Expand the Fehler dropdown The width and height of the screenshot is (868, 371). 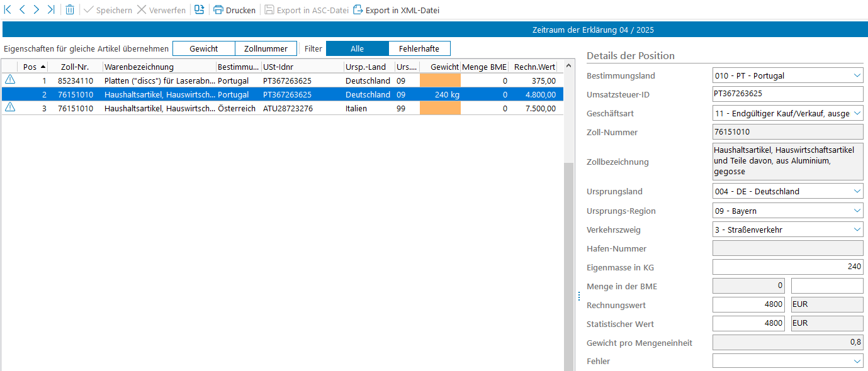pos(857,361)
